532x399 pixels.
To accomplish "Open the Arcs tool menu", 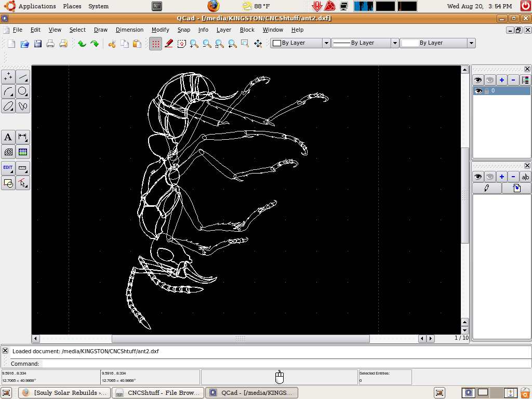I will (8, 91).
